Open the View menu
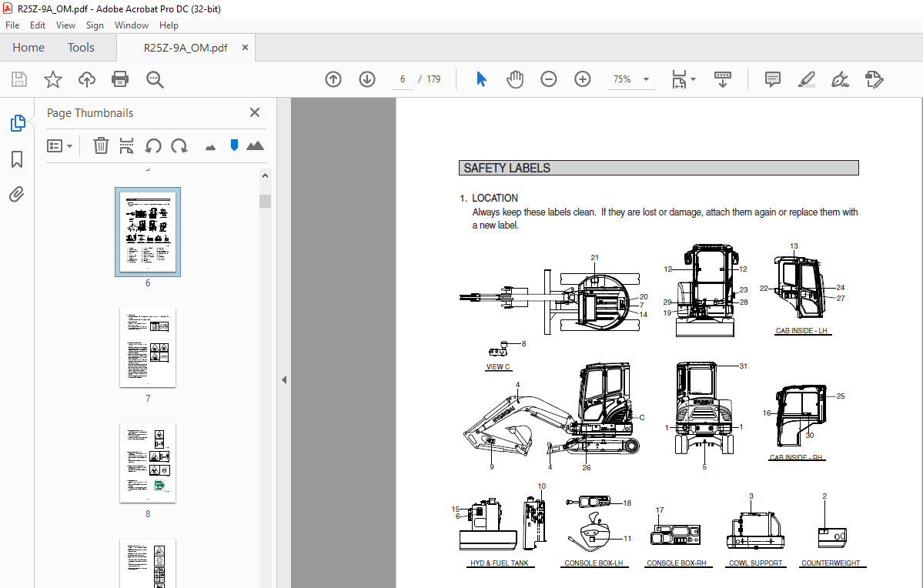 (65, 25)
